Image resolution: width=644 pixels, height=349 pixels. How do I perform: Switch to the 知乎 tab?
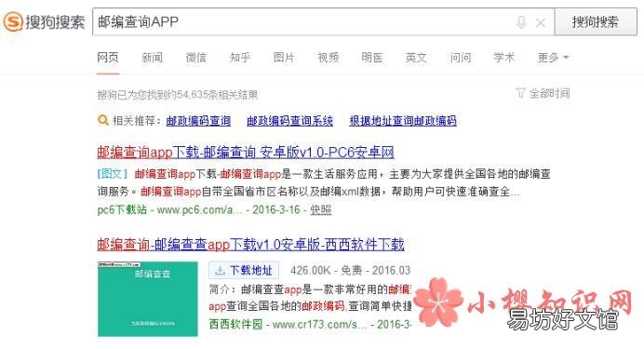pos(240,58)
